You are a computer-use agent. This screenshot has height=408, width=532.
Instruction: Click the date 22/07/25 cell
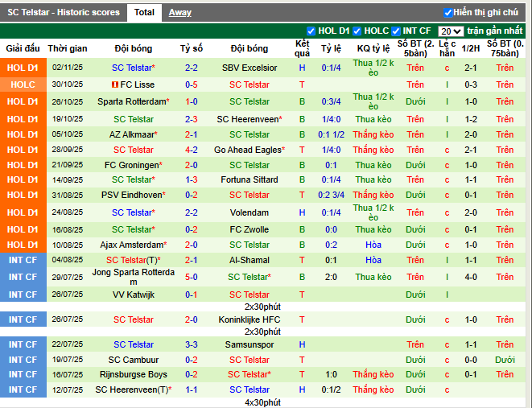(68, 344)
